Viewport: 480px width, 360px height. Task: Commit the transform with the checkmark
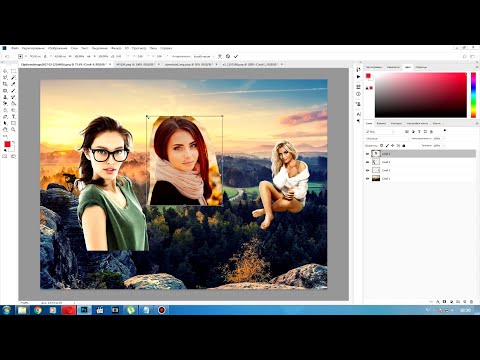236,56
